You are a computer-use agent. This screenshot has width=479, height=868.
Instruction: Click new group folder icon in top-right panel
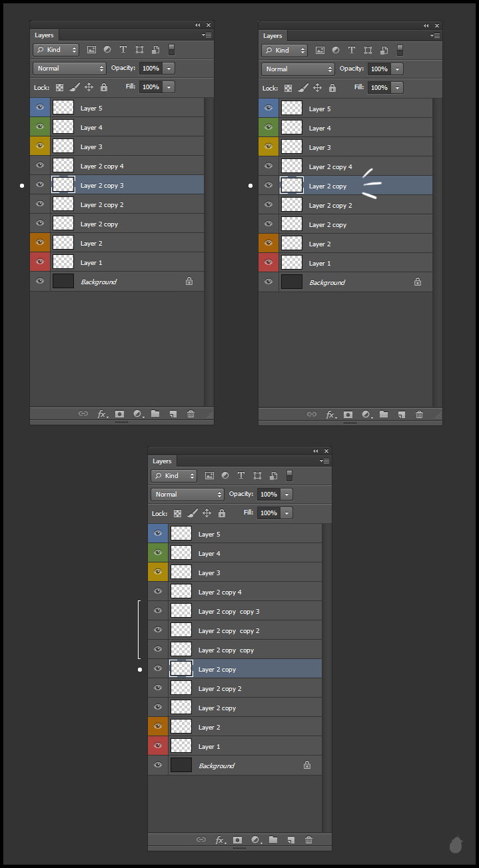[x=384, y=415]
